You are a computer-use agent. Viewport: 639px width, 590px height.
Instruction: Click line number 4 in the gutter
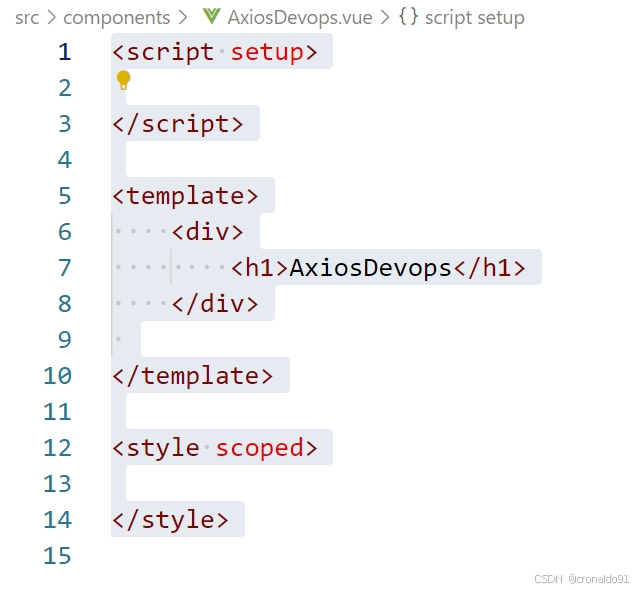point(65,159)
